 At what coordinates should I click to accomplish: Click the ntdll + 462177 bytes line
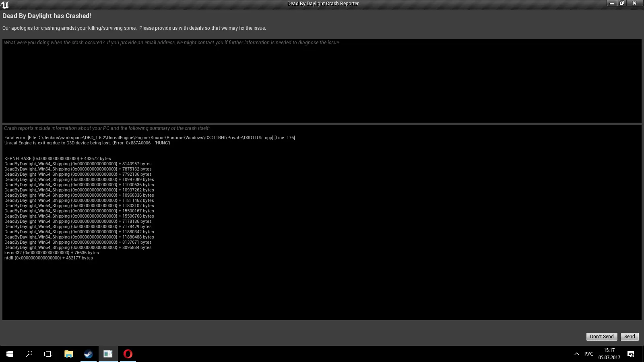[x=49, y=258]
